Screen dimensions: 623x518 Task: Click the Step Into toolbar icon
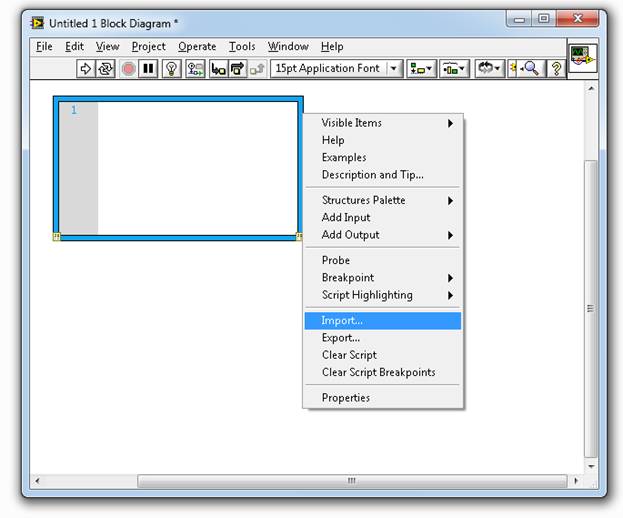(218, 69)
